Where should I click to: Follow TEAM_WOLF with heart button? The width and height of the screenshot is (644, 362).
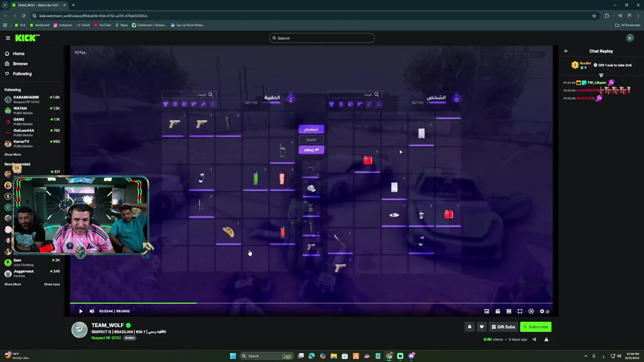tap(481, 327)
